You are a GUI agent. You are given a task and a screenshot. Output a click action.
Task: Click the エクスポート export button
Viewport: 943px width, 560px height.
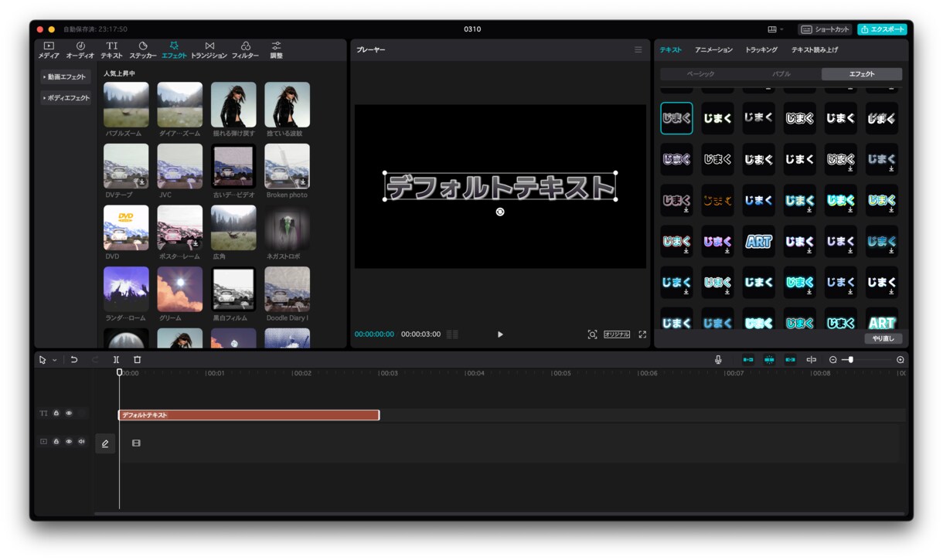pyautogui.click(x=882, y=29)
